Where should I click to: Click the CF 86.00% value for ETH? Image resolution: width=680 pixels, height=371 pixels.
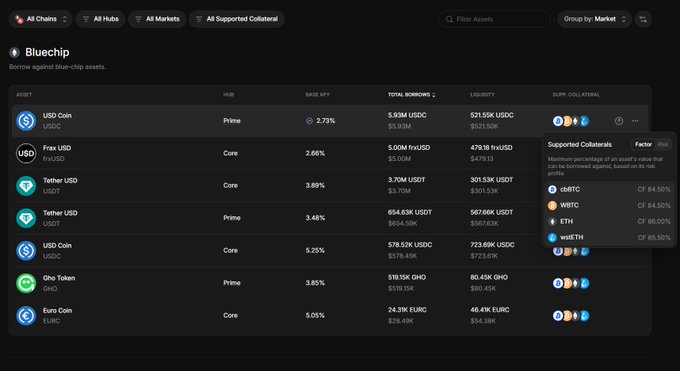pyautogui.click(x=654, y=222)
